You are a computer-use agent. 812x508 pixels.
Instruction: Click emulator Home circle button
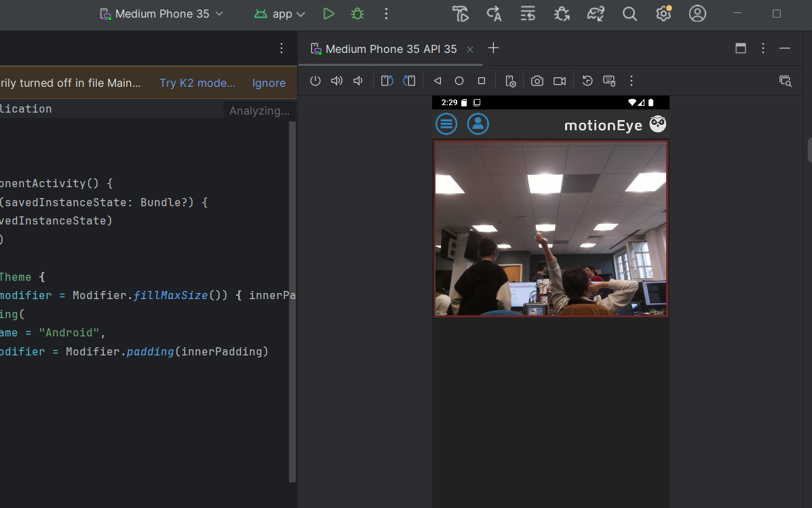[459, 81]
